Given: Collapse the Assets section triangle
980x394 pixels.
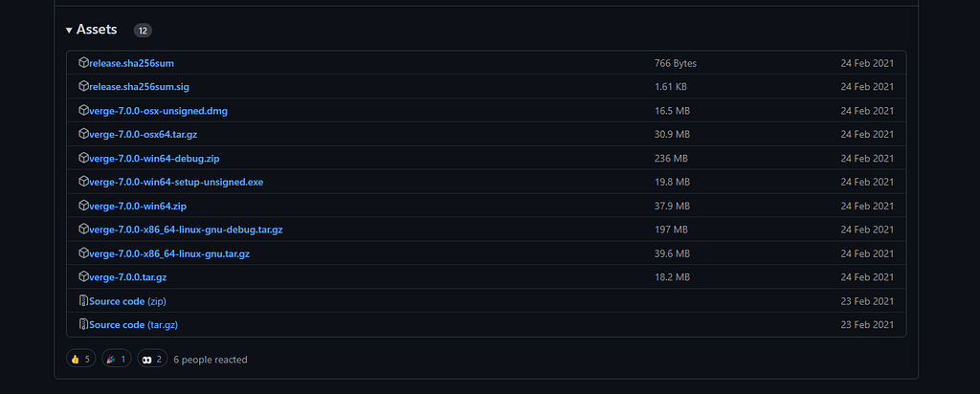Looking at the screenshot, I should (x=69, y=30).
